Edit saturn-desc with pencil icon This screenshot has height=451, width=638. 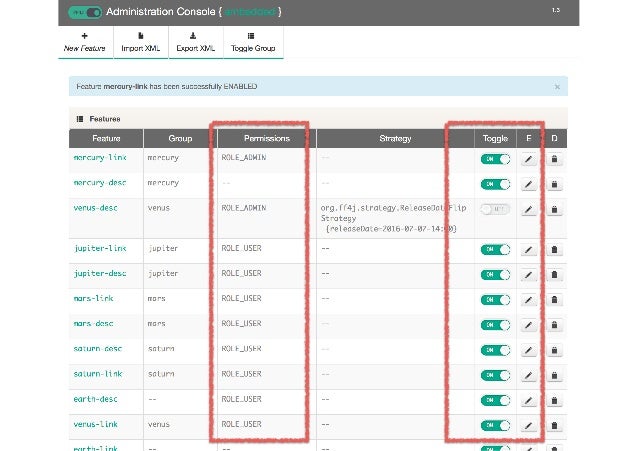tap(529, 350)
